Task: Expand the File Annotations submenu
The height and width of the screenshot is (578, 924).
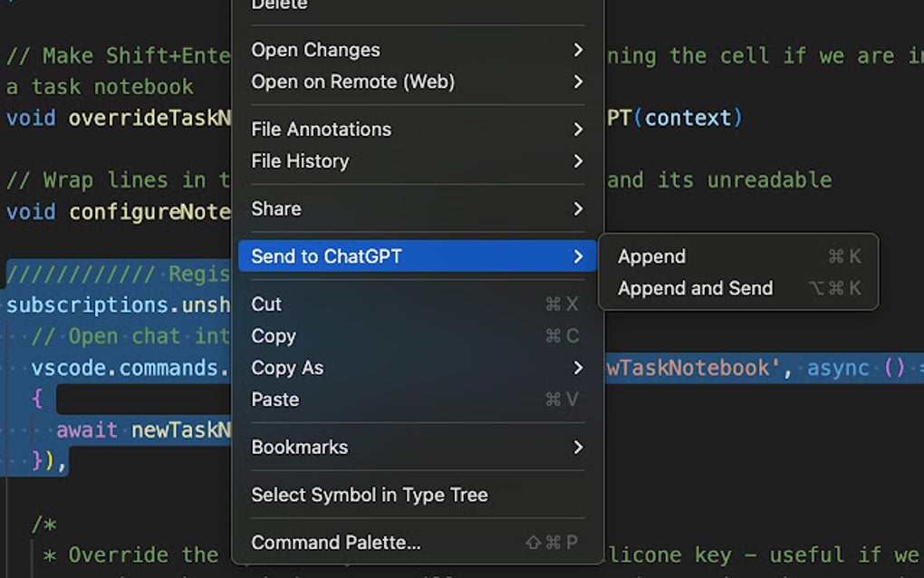Action: click(322, 130)
